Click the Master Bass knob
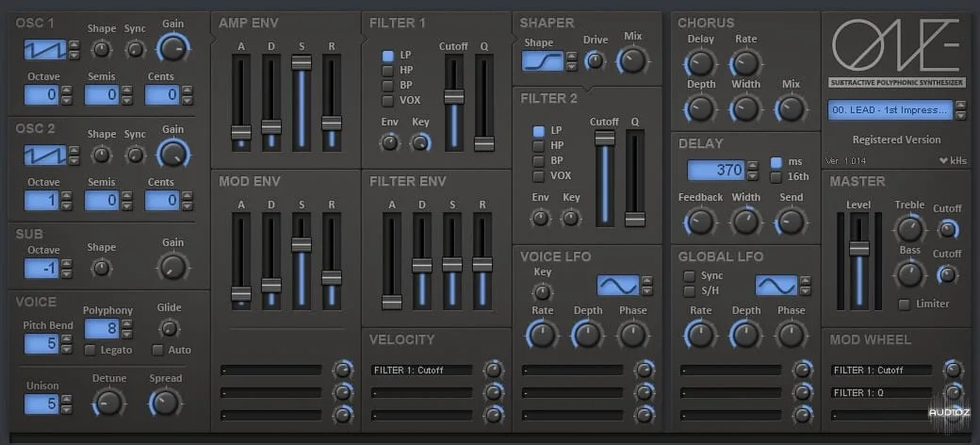The image size is (980, 445). 909,273
